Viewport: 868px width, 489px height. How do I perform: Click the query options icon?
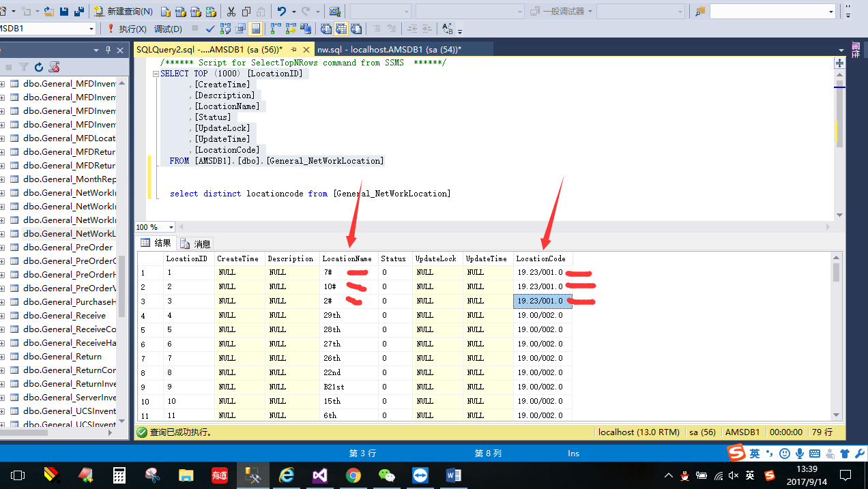(240, 29)
